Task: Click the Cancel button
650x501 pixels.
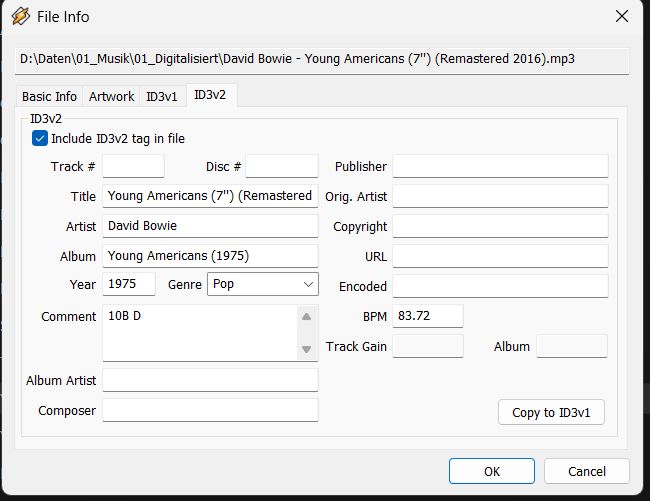Action: 587,471
